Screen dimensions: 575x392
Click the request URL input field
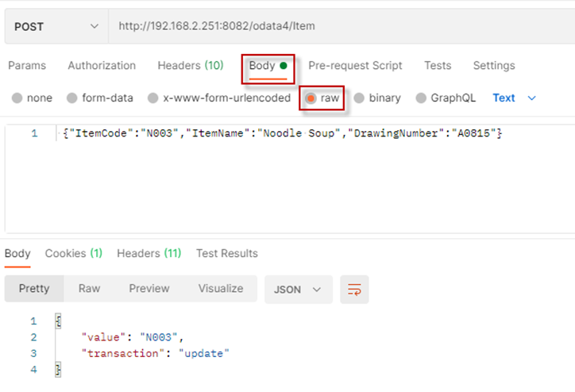(x=342, y=26)
